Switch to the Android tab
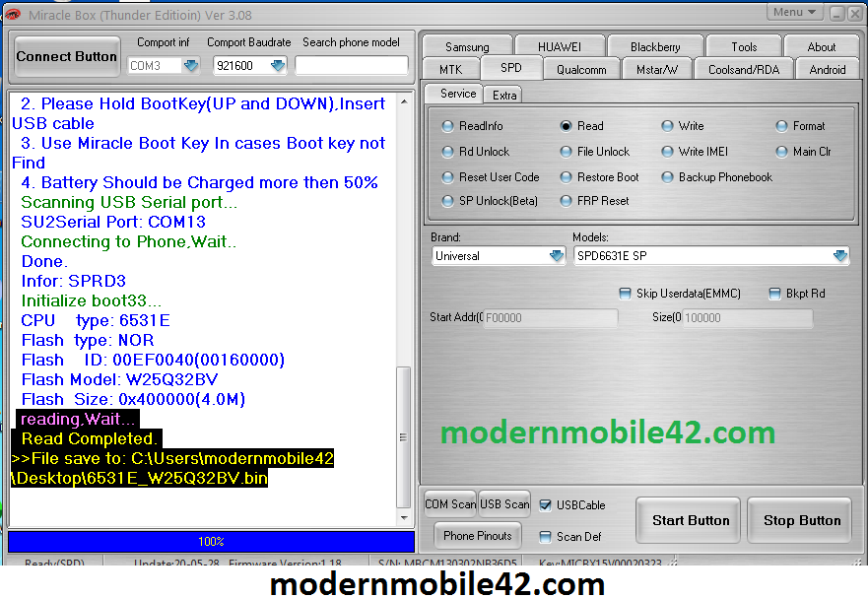The image size is (868, 598). click(827, 70)
